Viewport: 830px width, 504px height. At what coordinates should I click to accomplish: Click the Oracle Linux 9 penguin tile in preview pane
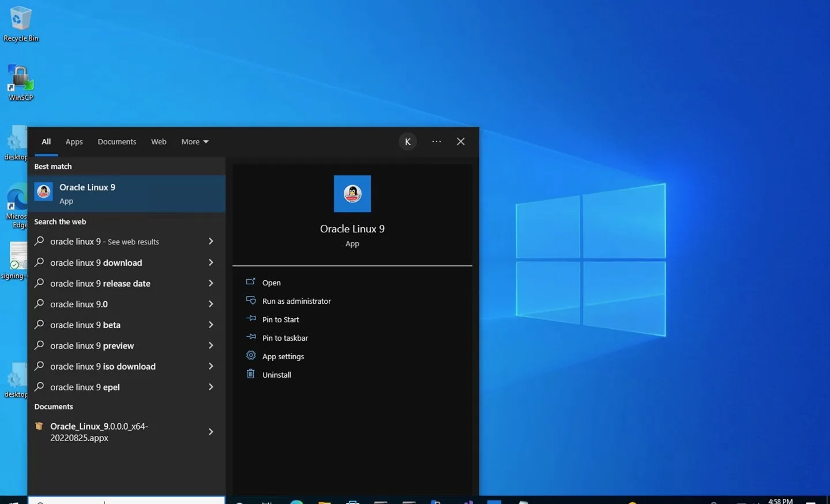click(x=352, y=194)
